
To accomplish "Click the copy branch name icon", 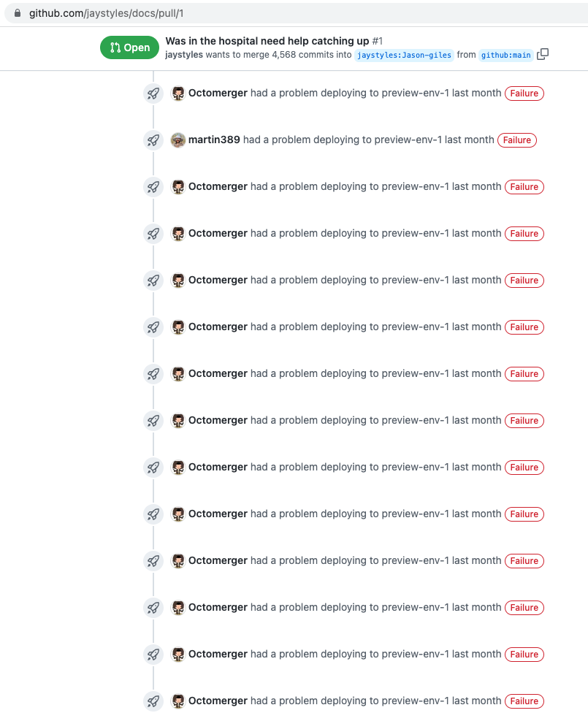I will tap(543, 54).
